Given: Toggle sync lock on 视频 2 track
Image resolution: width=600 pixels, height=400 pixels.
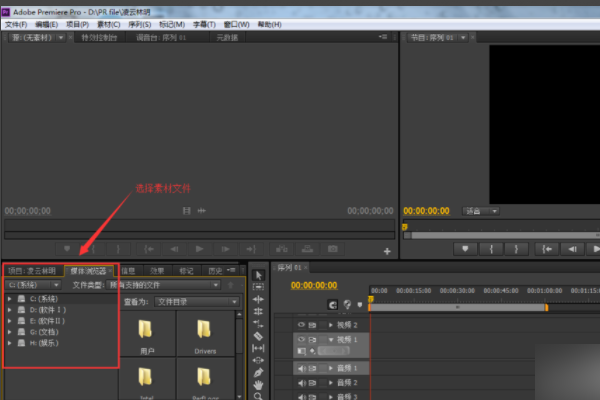Looking at the screenshot, I should tap(313, 325).
